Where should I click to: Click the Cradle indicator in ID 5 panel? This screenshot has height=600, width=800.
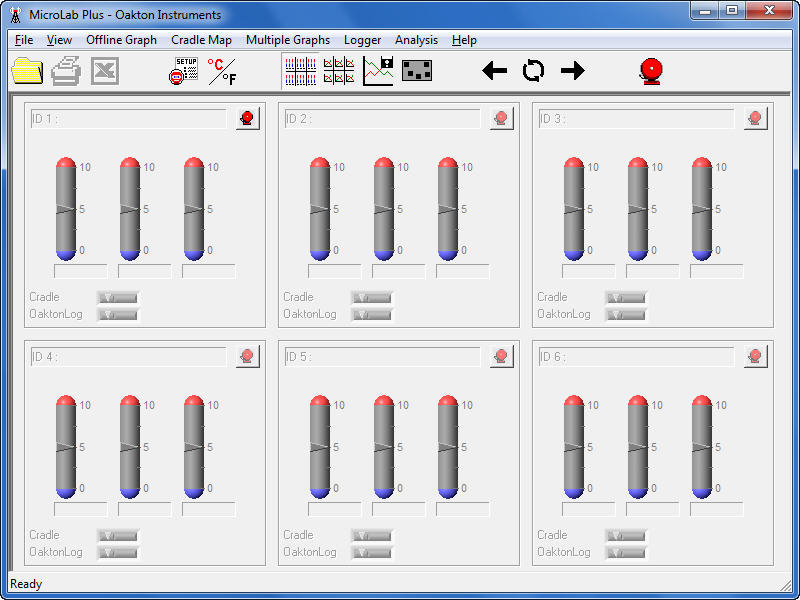point(371,536)
